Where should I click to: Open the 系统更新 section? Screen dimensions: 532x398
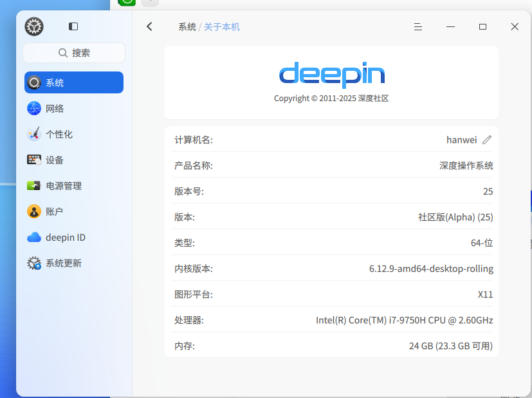(74, 263)
